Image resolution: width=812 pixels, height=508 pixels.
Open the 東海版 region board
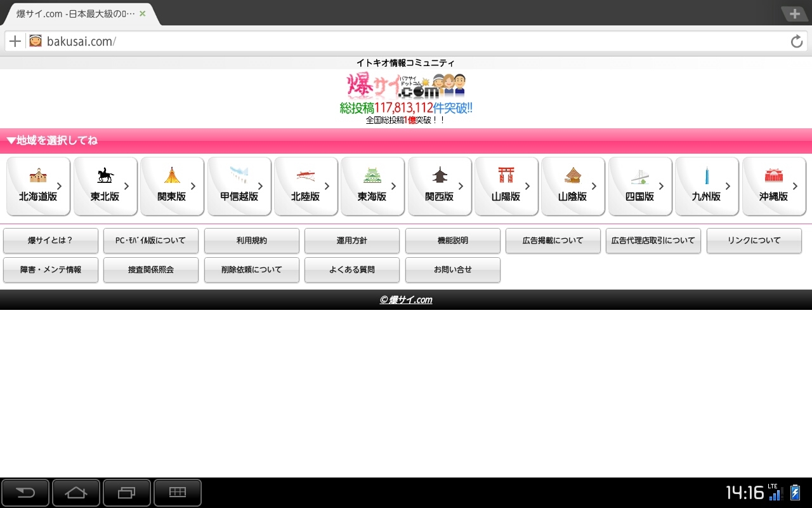coord(372,186)
